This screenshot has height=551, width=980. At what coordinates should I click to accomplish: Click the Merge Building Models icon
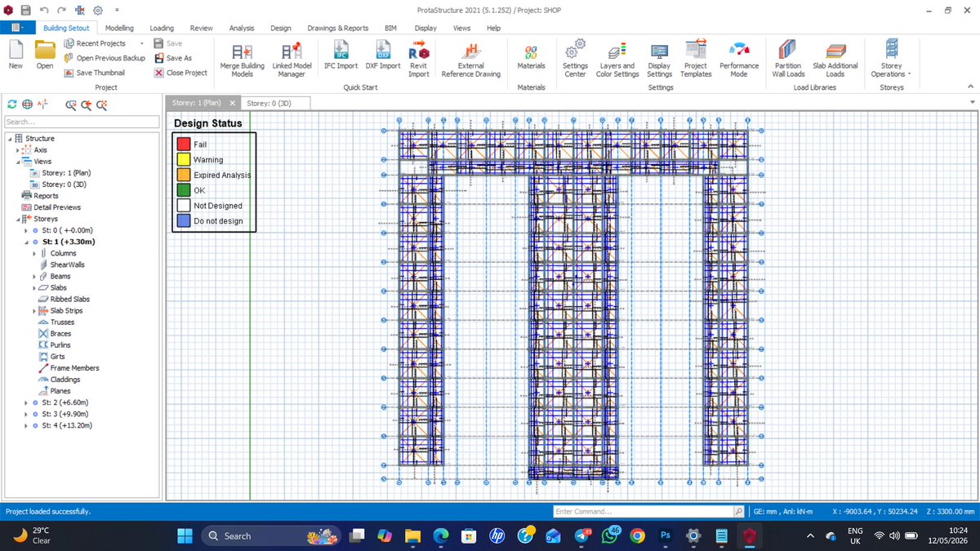tap(243, 51)
